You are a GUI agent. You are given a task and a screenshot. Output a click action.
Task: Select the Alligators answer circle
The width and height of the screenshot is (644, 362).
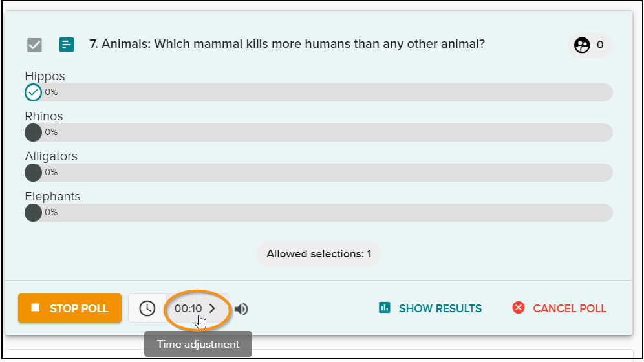coord(33,173)
